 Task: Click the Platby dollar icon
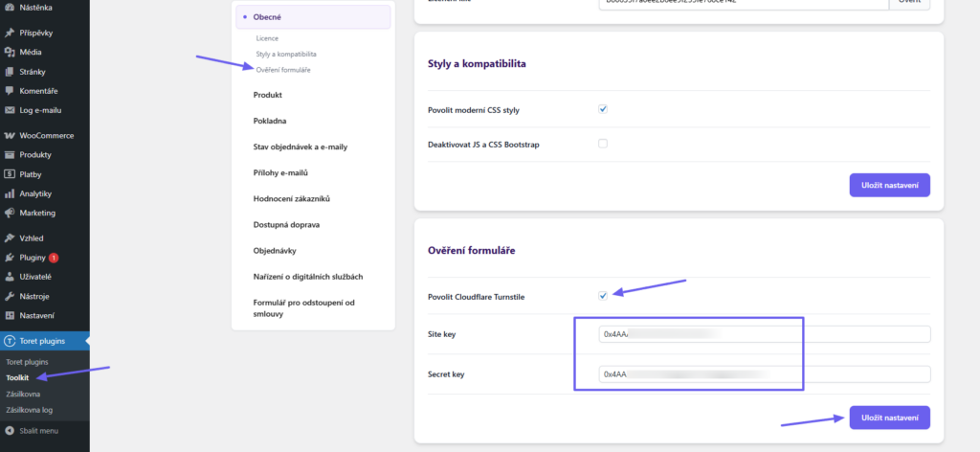pos(10,173)
